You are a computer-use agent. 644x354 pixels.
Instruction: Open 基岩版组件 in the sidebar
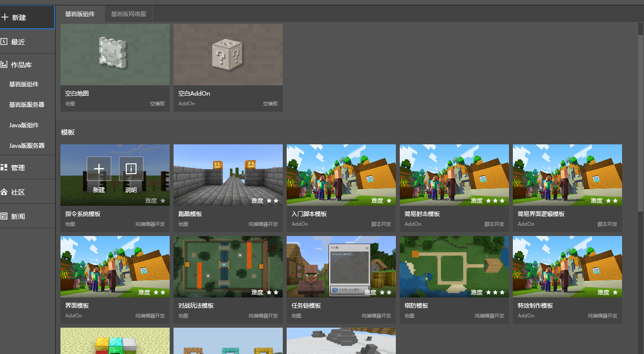coord(24,84)
